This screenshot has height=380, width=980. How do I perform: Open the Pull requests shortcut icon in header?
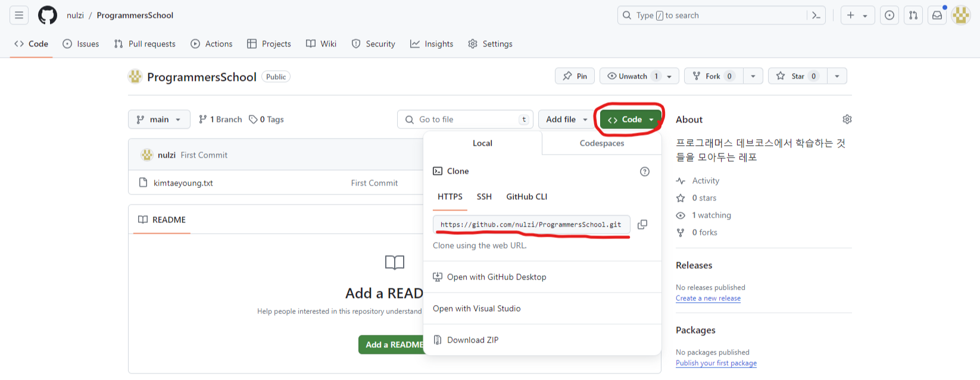[913, 15]
